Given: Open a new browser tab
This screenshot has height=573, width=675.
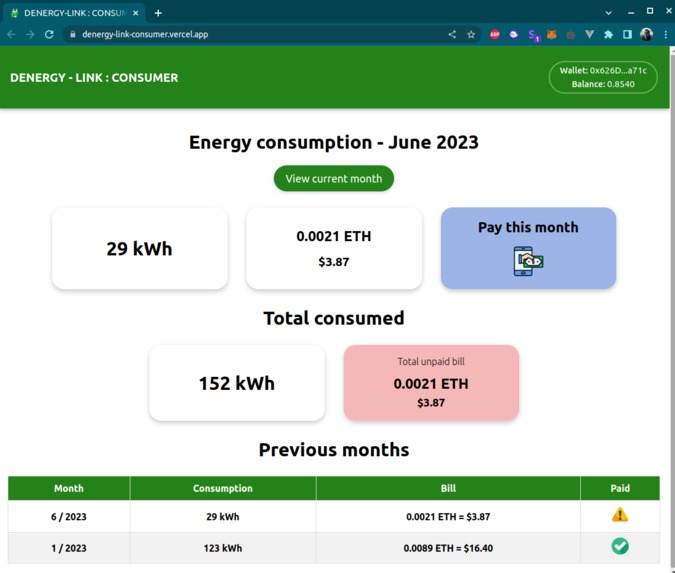Looking at the screenshot, I should (x=158, y=13).
